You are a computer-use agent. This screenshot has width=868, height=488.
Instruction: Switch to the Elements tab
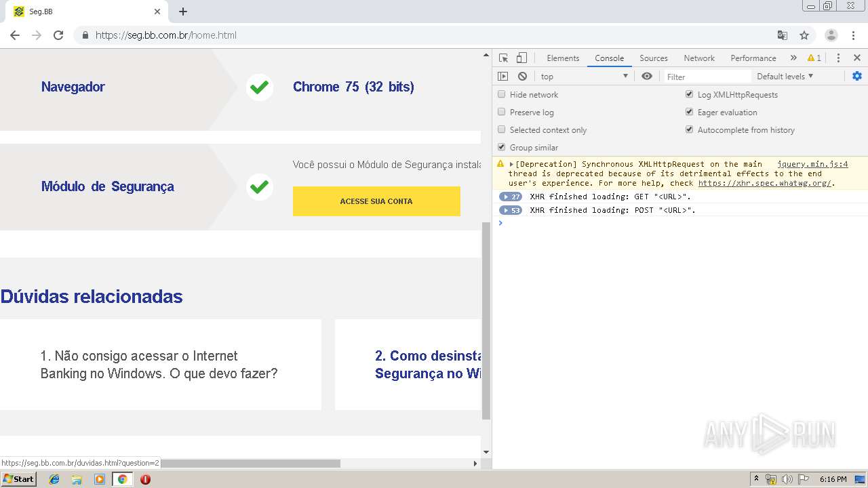coord(563,58)
